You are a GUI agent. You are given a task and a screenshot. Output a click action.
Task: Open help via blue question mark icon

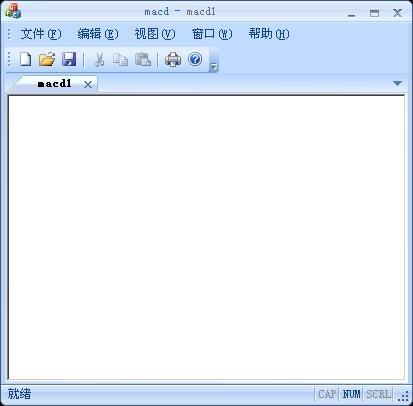point(195,59)
